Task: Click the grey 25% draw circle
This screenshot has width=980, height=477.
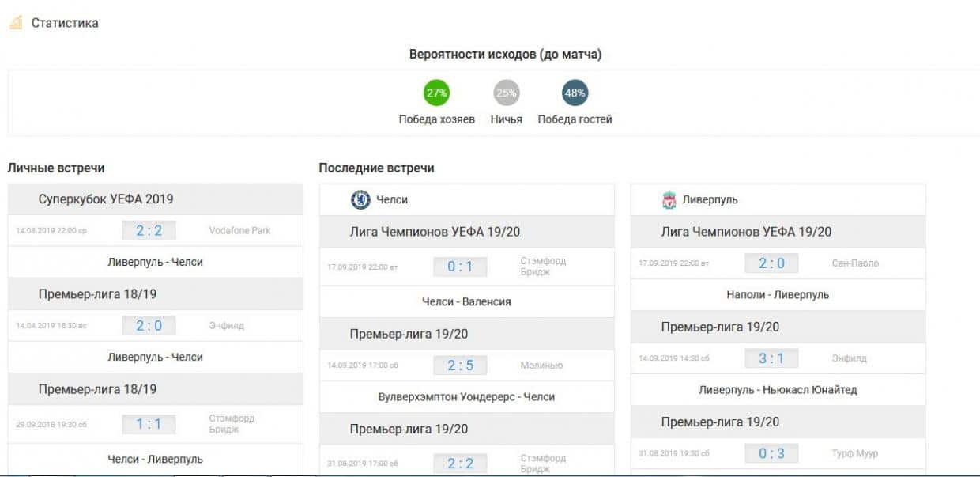Action: (x=507, y=93)
